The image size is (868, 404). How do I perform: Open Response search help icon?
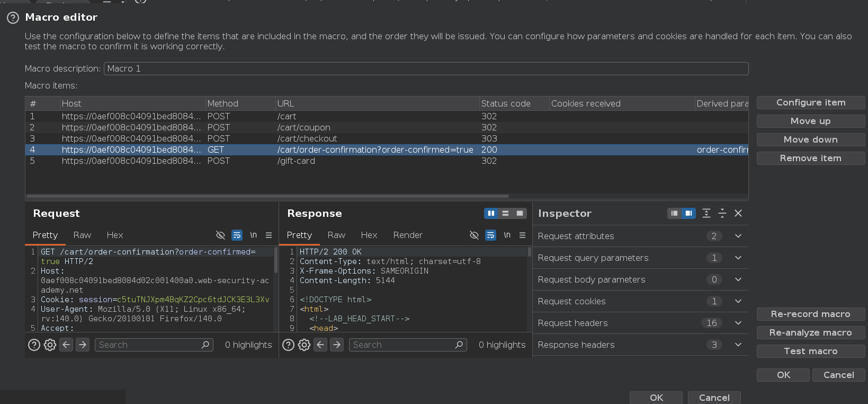point(288,345)
